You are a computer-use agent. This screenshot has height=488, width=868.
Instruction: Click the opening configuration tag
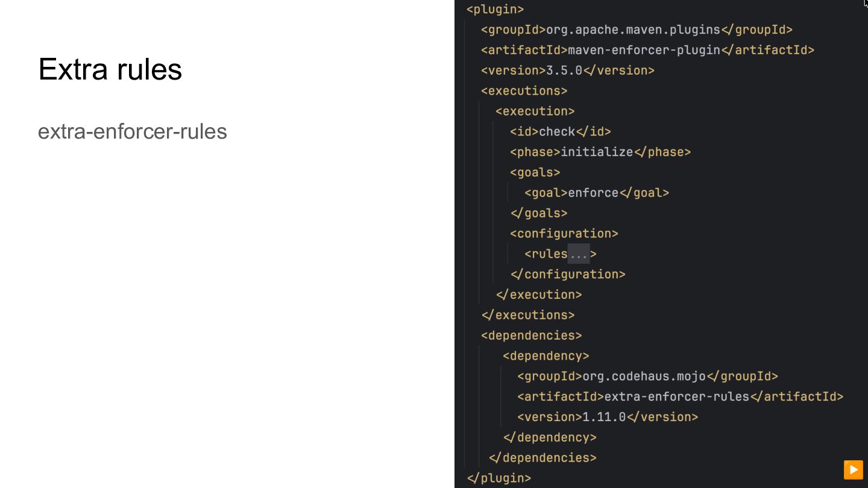click(x=564, y=234)
